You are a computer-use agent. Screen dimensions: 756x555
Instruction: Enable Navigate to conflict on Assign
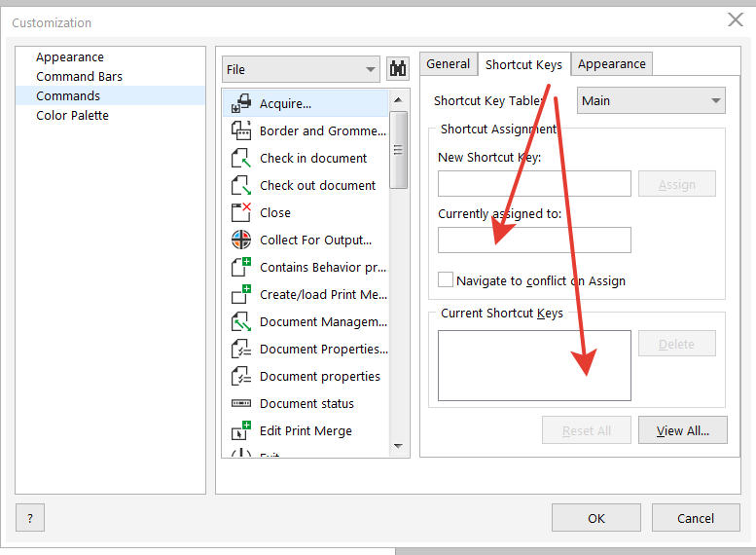click(445, 279)
